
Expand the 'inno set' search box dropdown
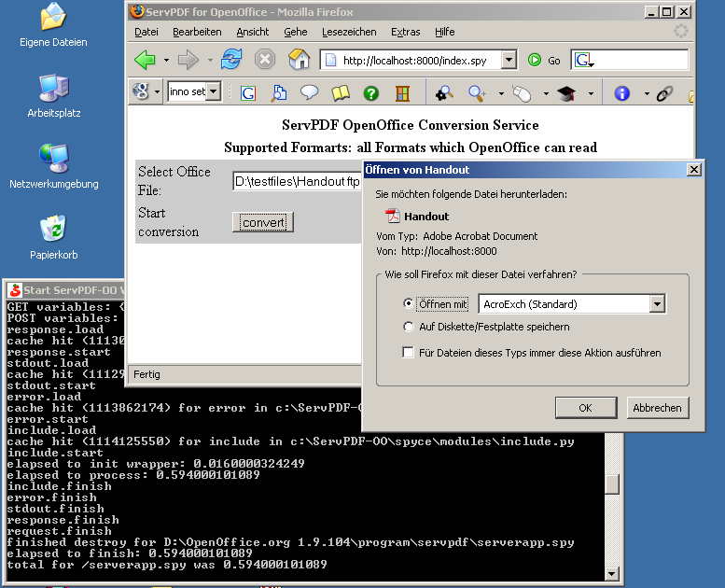point(213,91)
